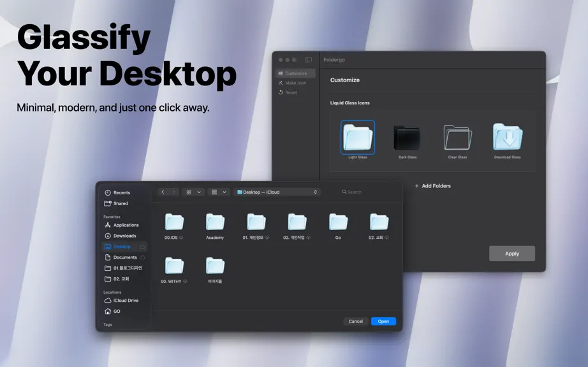Go to the Customize sidebar section
Screen dimensions: 588x367
pos(295,73)
